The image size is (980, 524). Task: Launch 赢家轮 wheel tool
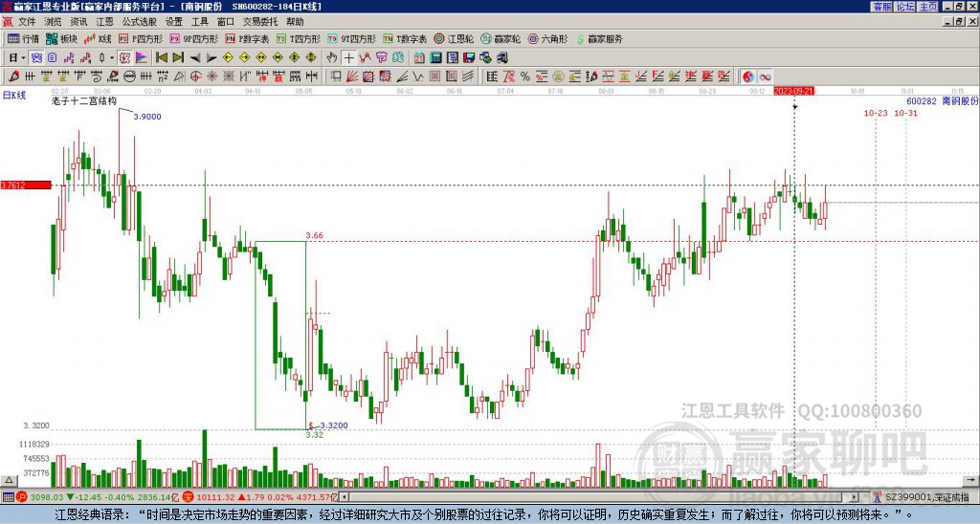[501, 38]
